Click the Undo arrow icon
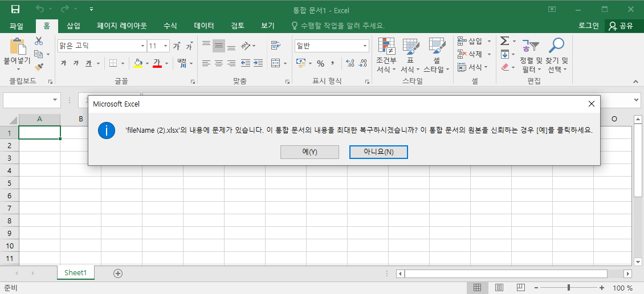The height and width of the screenshot is (294, 644). point(40,9)
